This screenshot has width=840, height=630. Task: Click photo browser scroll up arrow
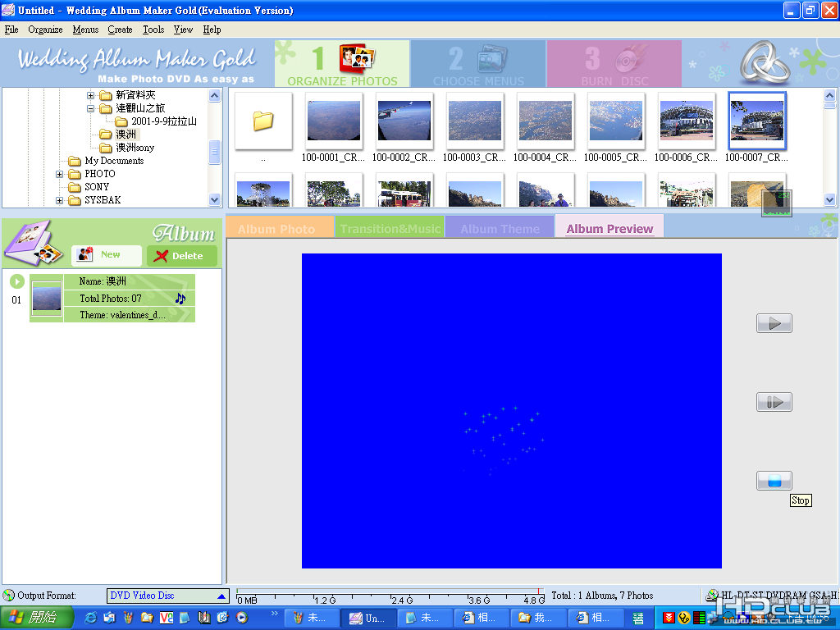click(829, 96)
